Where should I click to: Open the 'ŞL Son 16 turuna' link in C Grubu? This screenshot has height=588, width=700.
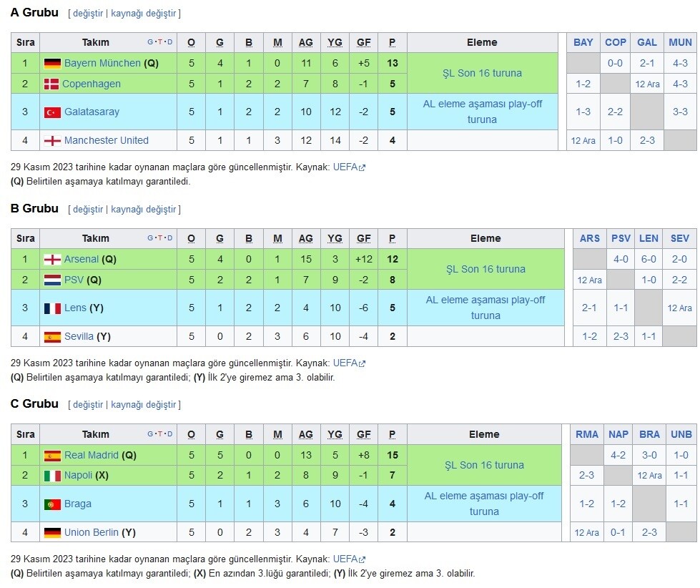tap(484, 465)
